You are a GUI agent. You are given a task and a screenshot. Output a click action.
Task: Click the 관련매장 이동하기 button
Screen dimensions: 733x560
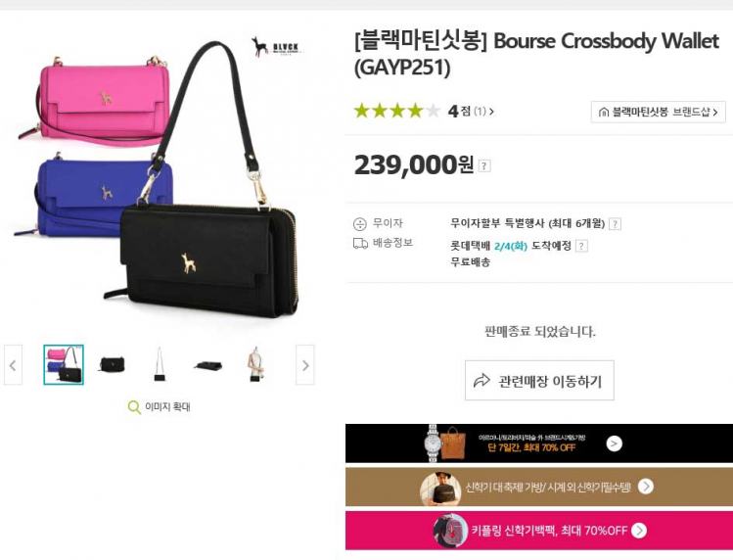[539, 381]
